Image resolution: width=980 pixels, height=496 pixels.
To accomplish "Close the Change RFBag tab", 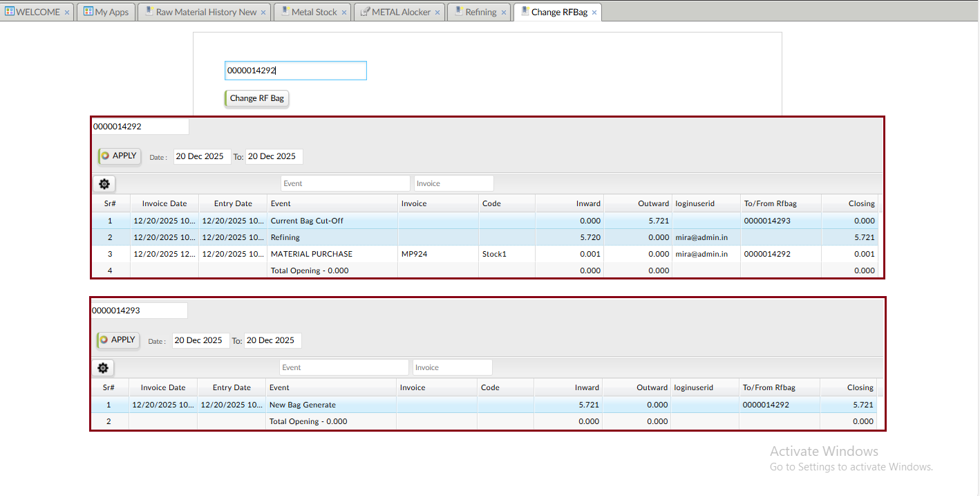I will click(594, 12).
